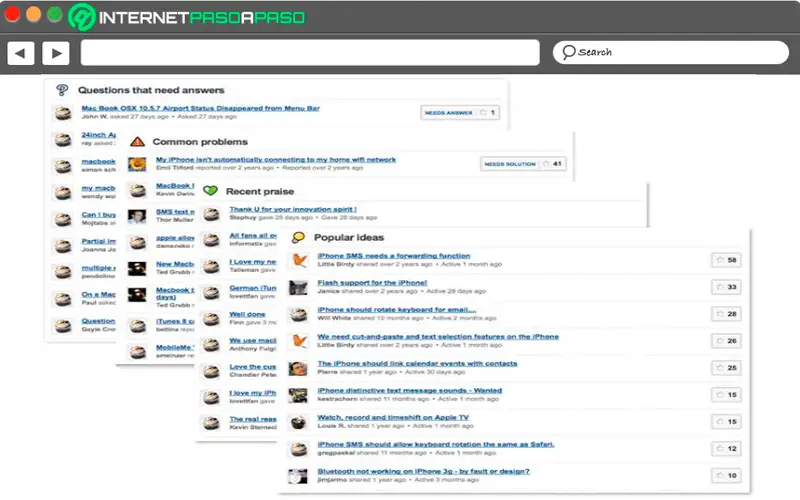Click Thor Muller's avatar beside SMS text
This screenshot has height=500, width=800.
pos(137,216)
